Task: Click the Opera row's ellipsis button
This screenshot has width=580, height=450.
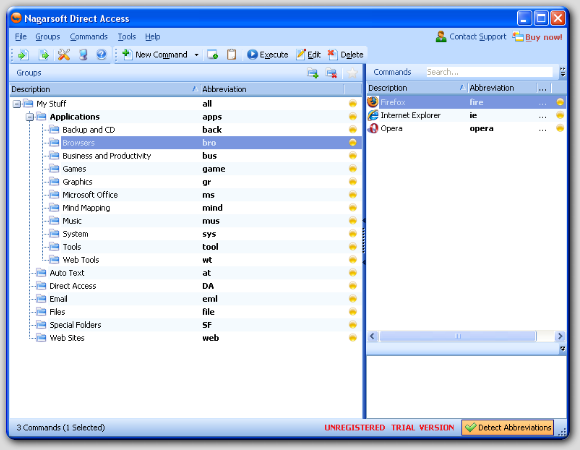Action: point(542,129)
